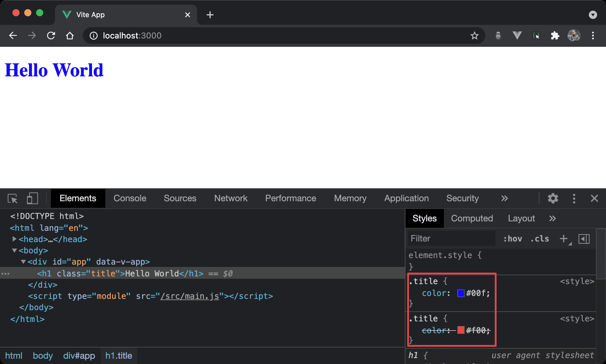Click the inspect element picker icon

point(12,198)
